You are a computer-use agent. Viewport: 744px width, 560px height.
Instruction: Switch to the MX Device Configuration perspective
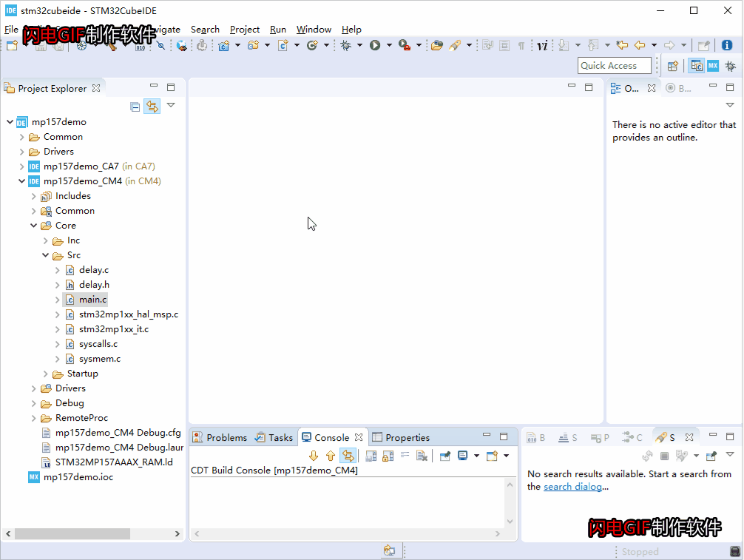tap(713, 66)
